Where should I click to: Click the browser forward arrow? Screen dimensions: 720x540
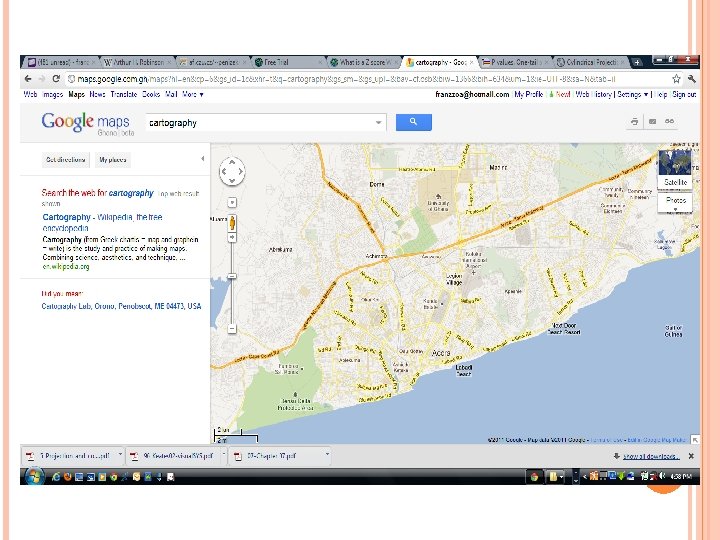pyautogui.click(x=42, y=79)
